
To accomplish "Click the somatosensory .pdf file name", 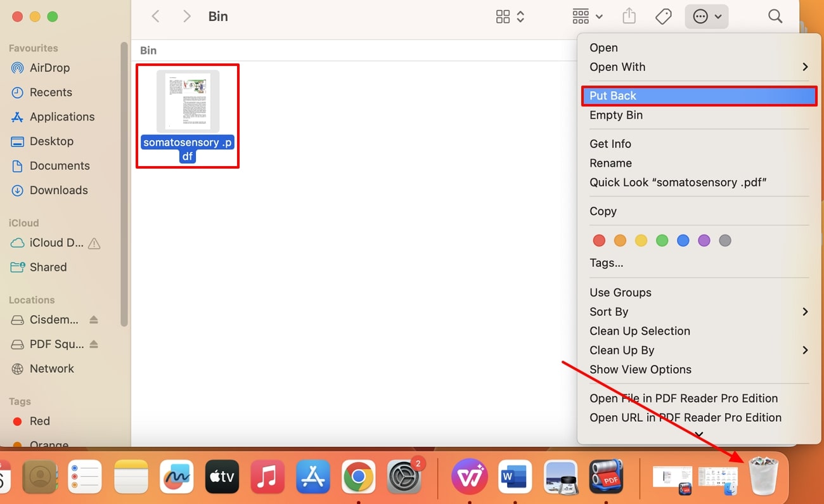I will point(188,149).
